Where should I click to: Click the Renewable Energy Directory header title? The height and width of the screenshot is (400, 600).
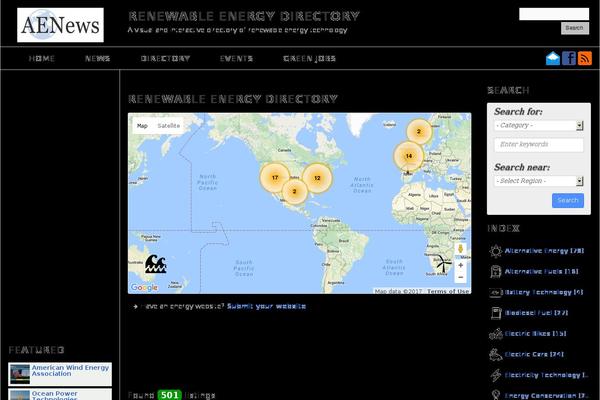pyautogui.click(x=244, y=16)
